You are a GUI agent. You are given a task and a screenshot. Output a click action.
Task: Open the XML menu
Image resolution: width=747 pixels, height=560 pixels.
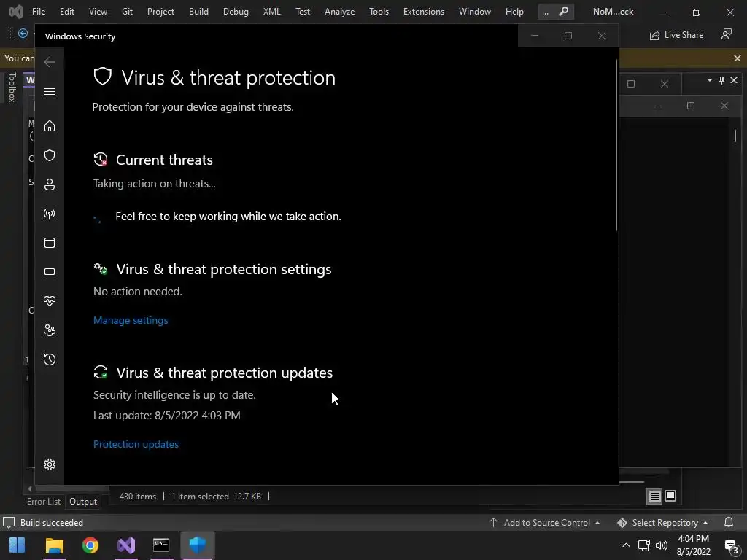(271, 12)
